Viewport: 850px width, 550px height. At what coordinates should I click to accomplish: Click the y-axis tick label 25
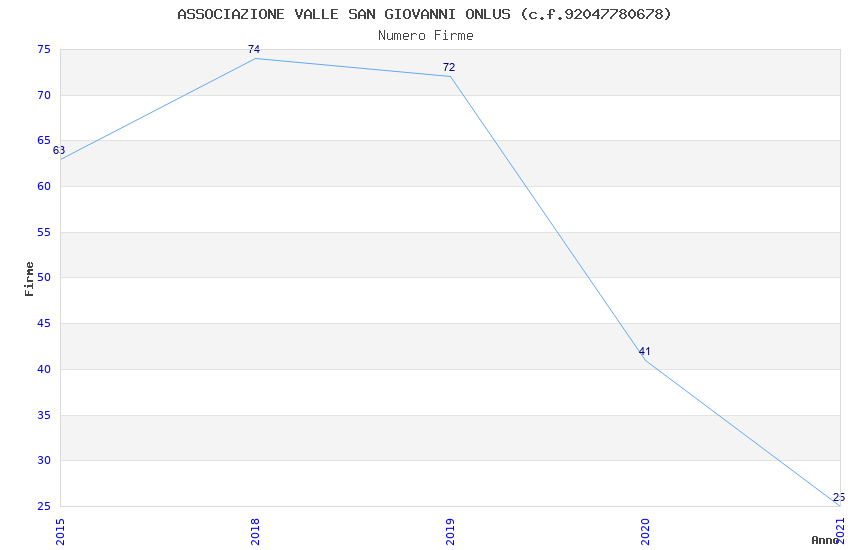[44, 507]
